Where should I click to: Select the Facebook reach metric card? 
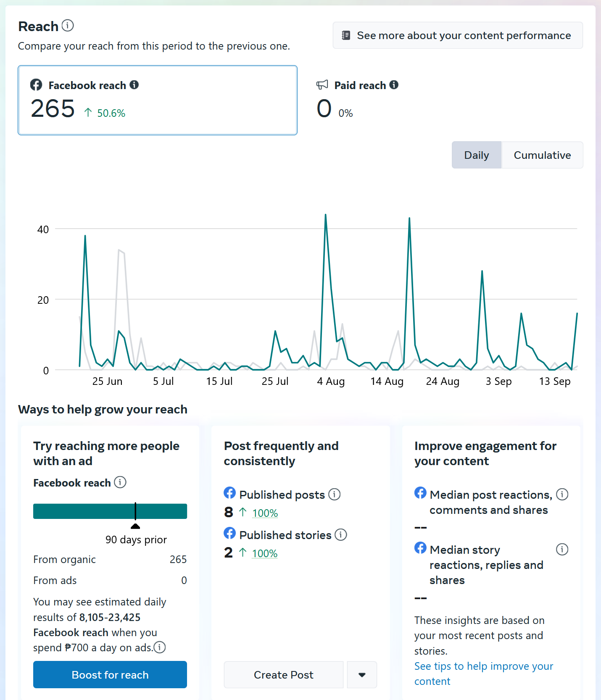coord(158,100)
